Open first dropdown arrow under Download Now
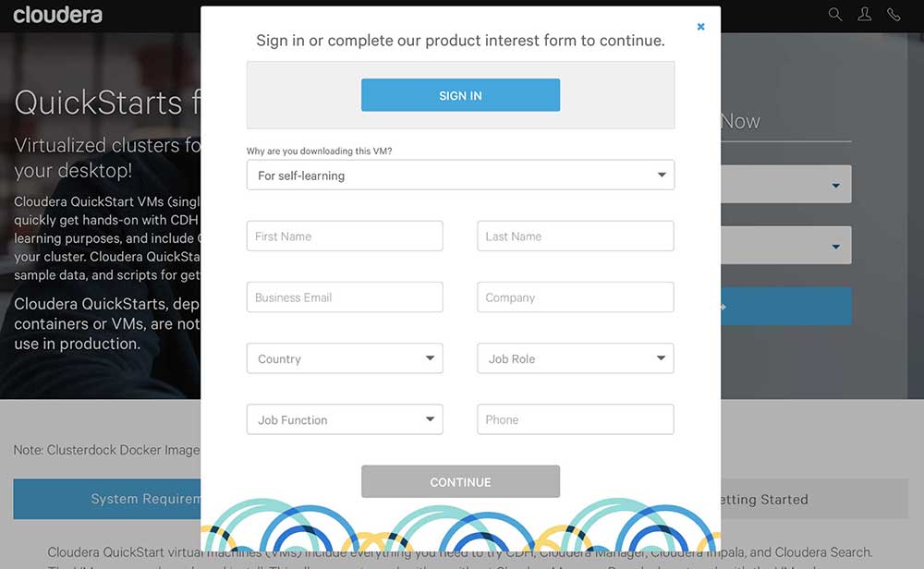 tap(835, 186)
